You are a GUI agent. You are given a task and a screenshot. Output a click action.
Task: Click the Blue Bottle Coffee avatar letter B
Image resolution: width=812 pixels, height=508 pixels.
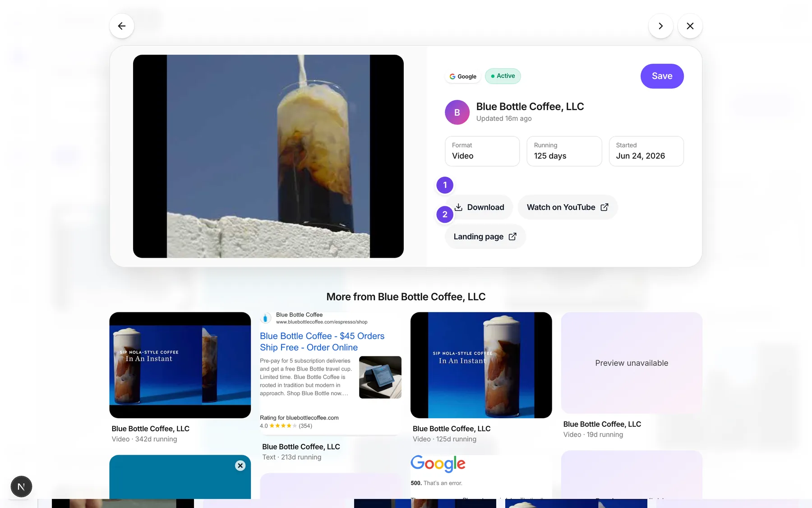click(457, 112)
